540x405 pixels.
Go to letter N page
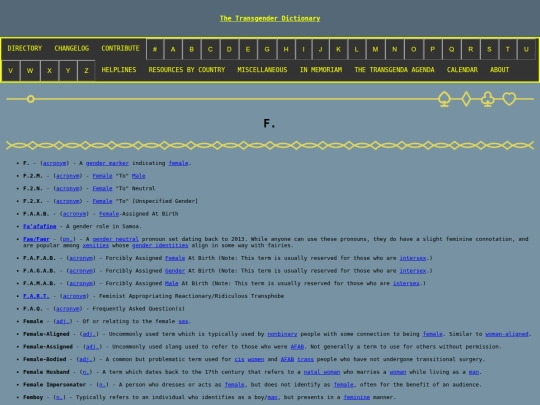coord(395,49)
